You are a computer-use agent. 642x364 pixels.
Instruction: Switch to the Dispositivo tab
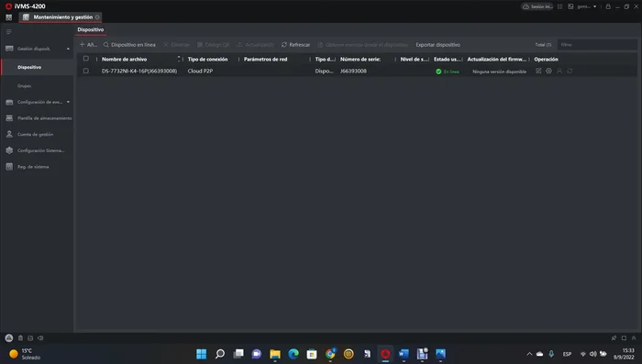91,29
